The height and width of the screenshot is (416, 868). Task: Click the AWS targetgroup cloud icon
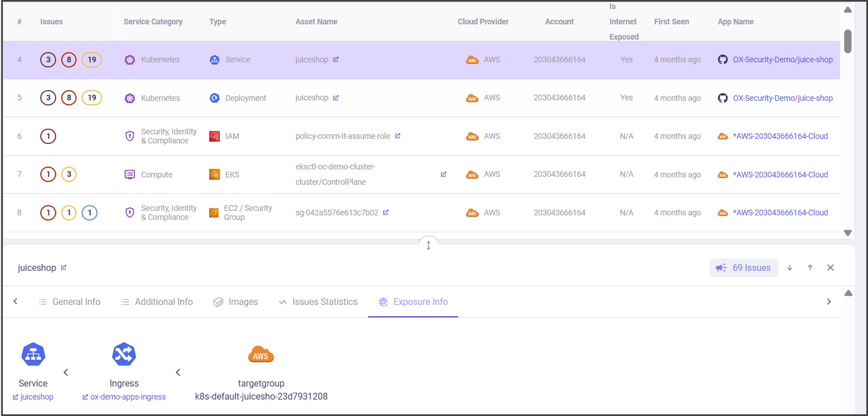(x=261, y=355)
